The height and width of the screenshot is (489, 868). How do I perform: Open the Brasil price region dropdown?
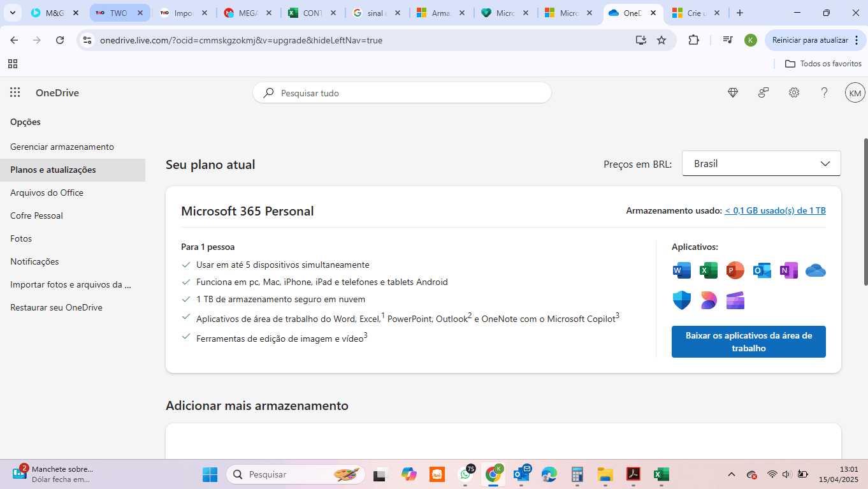click(x=762, y=163)
